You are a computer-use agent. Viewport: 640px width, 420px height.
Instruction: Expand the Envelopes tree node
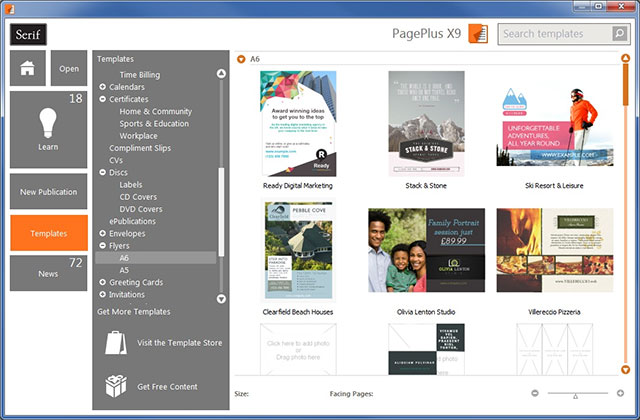tap(103, 233)
